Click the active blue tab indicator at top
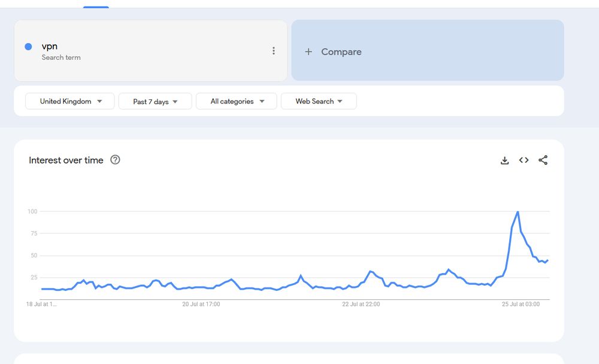The width and height of the screenshot is (599, 364). click(96, 7)
